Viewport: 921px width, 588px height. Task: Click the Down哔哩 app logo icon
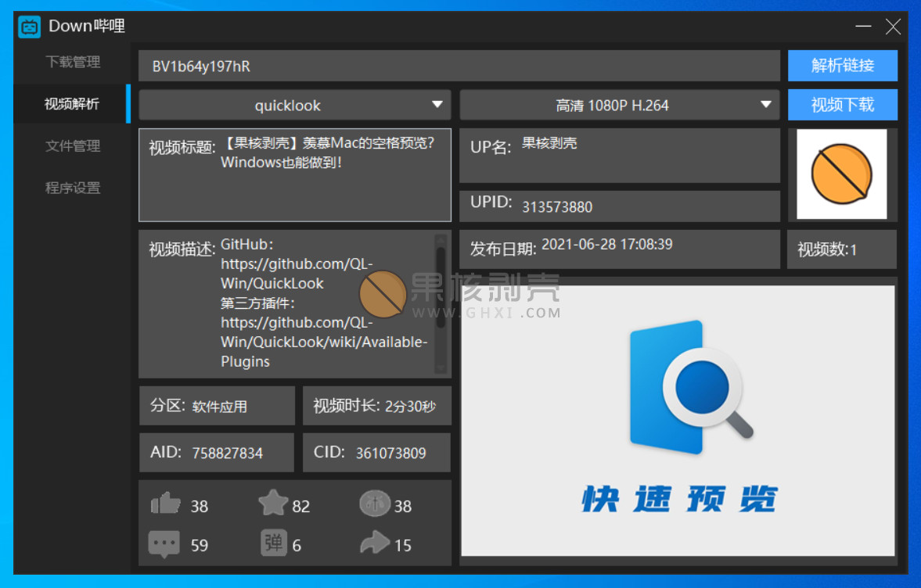[x=30, y=27]
